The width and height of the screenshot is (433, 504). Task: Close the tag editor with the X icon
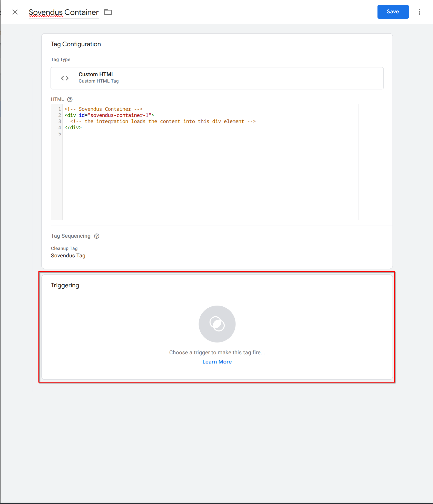coord(15,12)
